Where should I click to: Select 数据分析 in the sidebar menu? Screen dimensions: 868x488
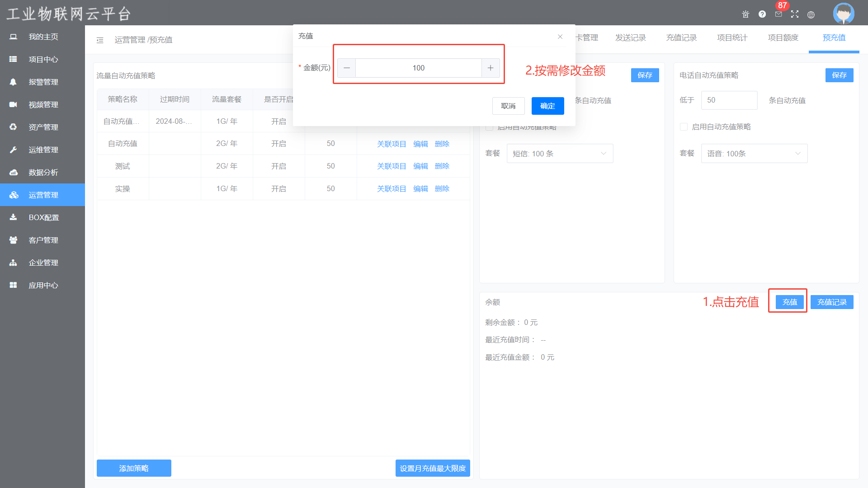point(43,172)
